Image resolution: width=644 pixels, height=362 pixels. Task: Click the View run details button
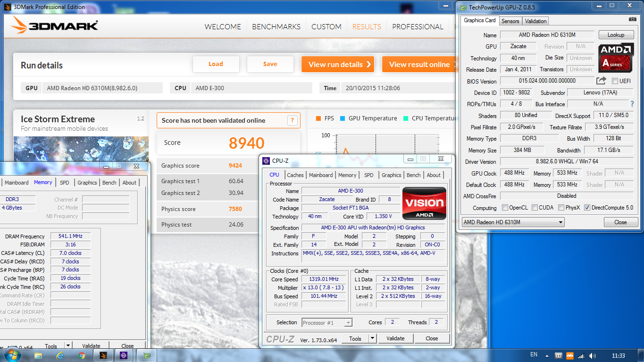click(x=338, y=64)
